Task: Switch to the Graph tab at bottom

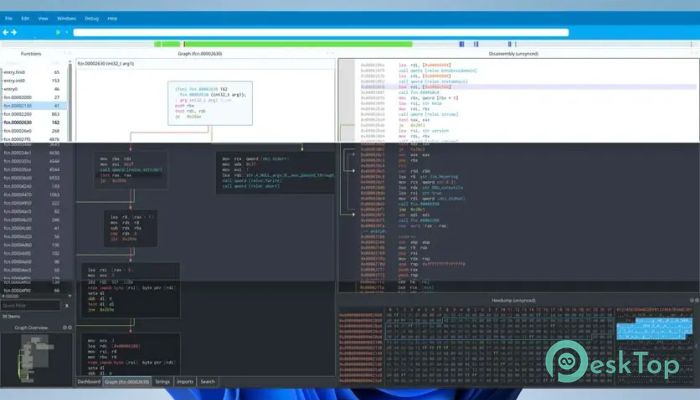Action: (127, 382)
